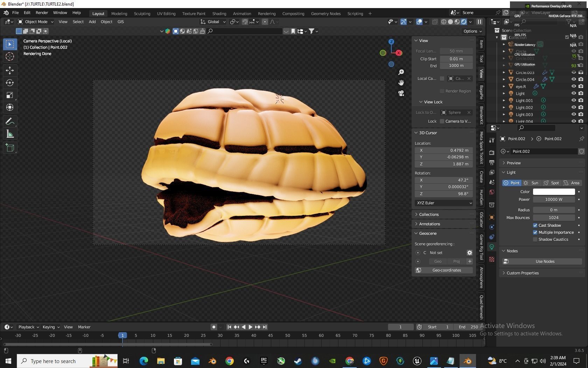This screenshot has height=368, width=588.
Task: Select Sun light type
Action: click(x=531, y=183)
